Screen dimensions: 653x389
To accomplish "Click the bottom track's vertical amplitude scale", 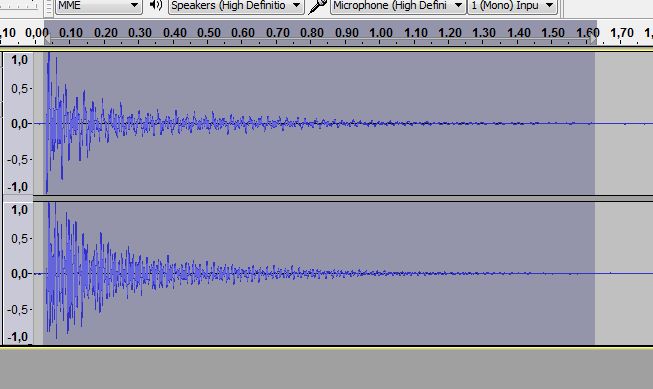I will coord(18,273).
